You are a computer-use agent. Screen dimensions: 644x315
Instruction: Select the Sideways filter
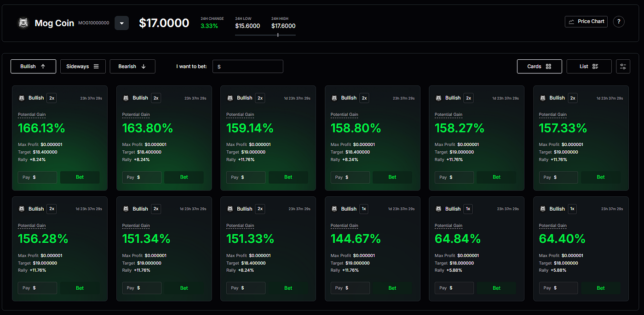83,66
